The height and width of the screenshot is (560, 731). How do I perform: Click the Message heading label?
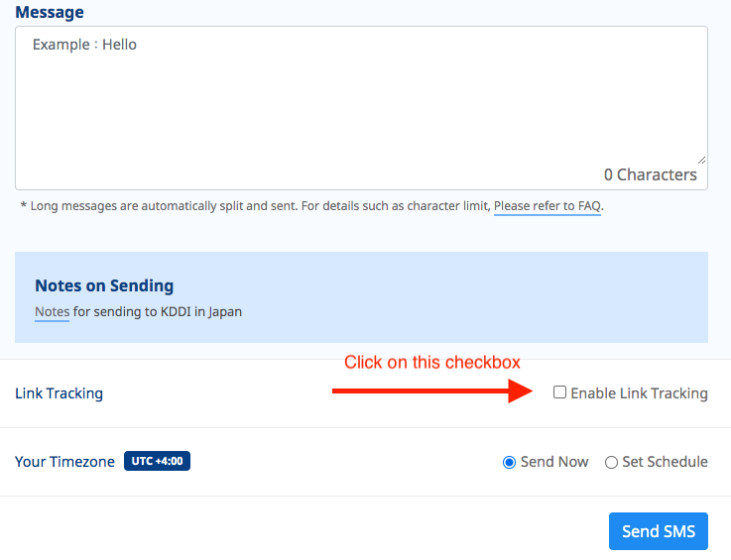pos(50,12)
